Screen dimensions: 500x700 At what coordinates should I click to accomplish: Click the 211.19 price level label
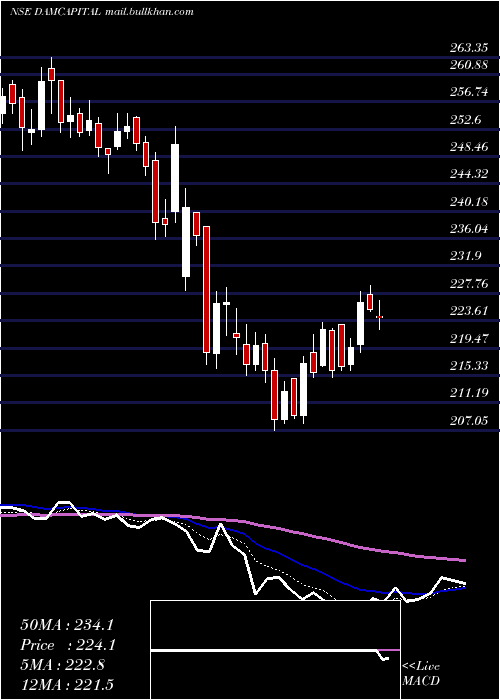tap(468, 393)
